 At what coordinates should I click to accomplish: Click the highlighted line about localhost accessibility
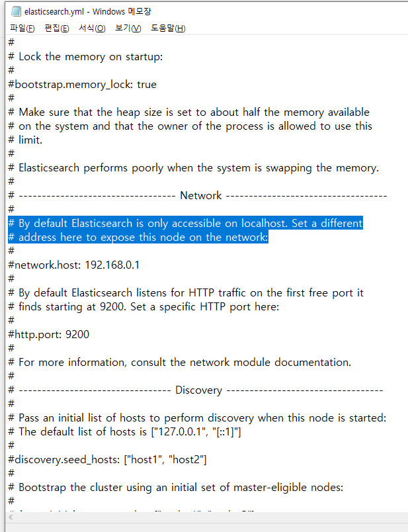coord(184,223)
